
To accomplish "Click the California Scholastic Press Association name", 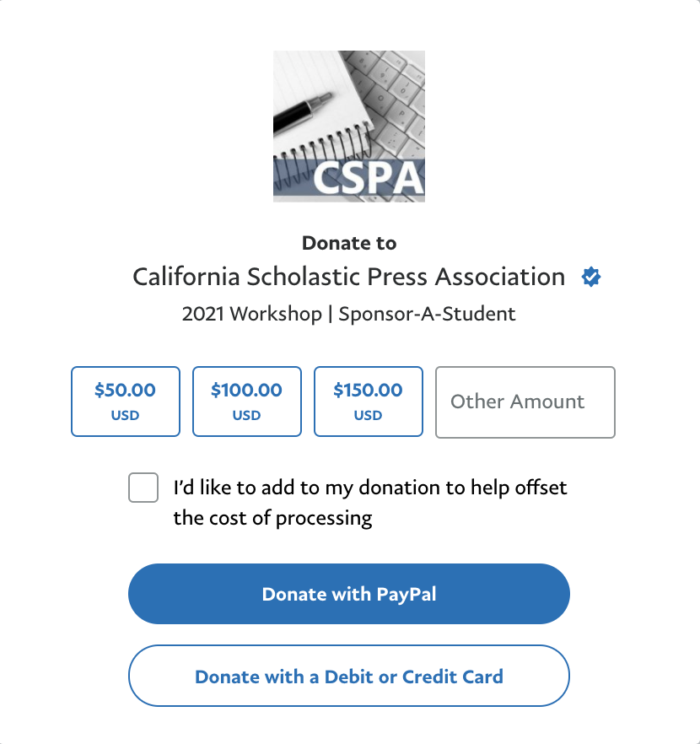I will tap(349, 277).
